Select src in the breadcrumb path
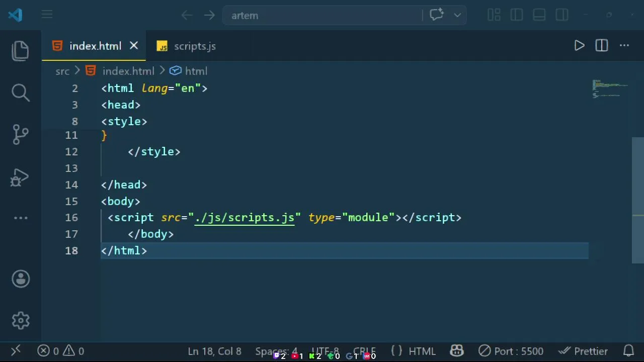 coord(62,71)
